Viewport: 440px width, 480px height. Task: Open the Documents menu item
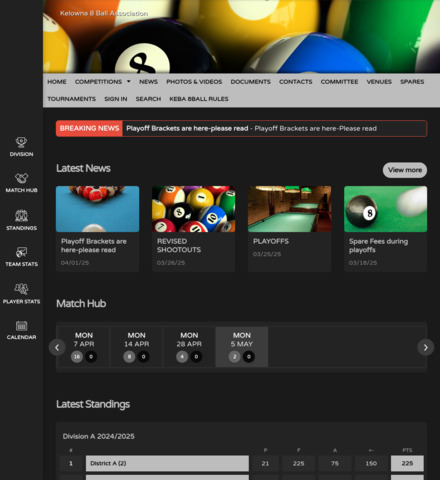click(x=251, y=82)
